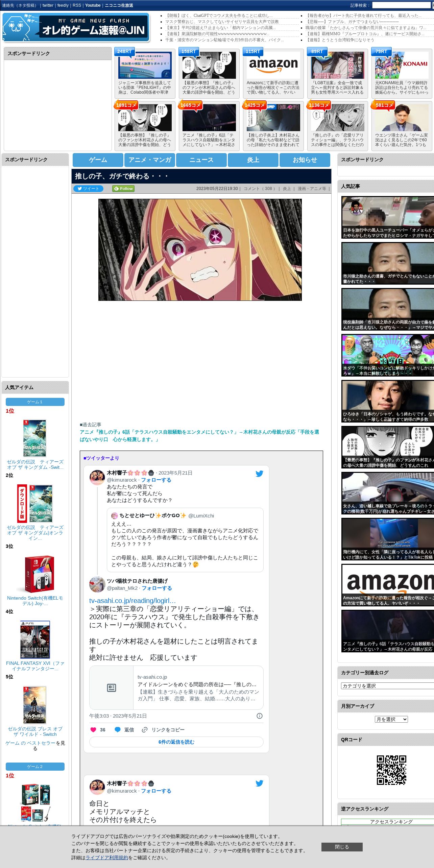Open the お知らせ category tab

(305, 160)
